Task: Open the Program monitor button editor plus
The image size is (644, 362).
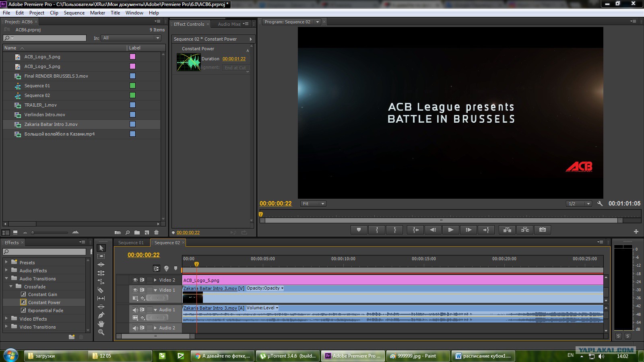Action: coord(636,231)
